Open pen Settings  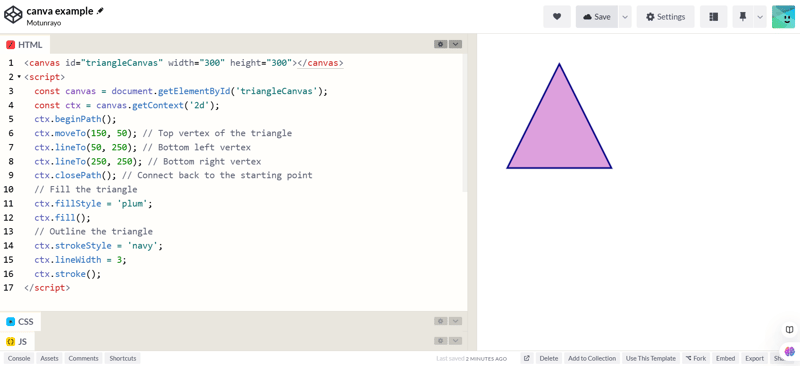point(665,17)
